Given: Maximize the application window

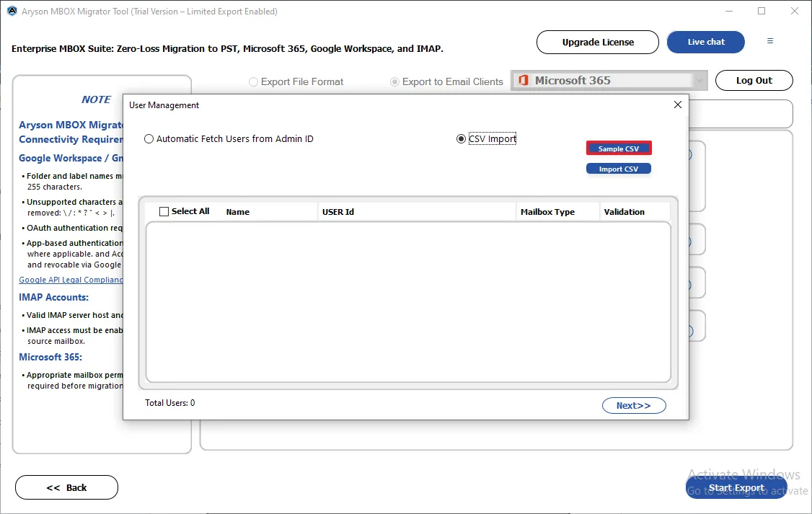Looking at the screenshot, I should click(762, 11).
